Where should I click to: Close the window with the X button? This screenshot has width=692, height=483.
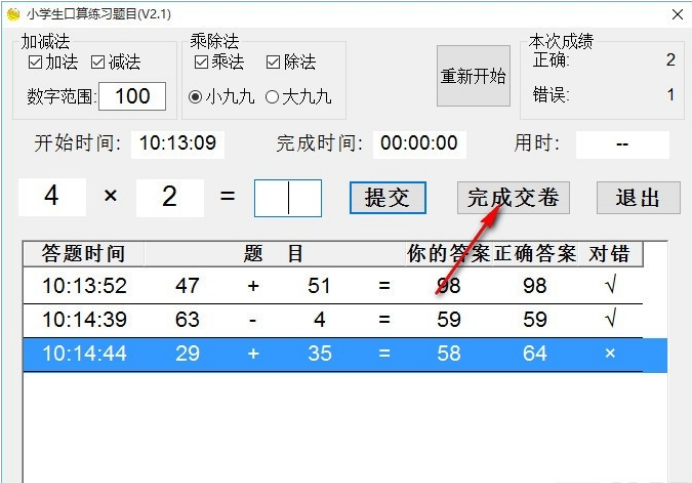[x=677, y=15]
